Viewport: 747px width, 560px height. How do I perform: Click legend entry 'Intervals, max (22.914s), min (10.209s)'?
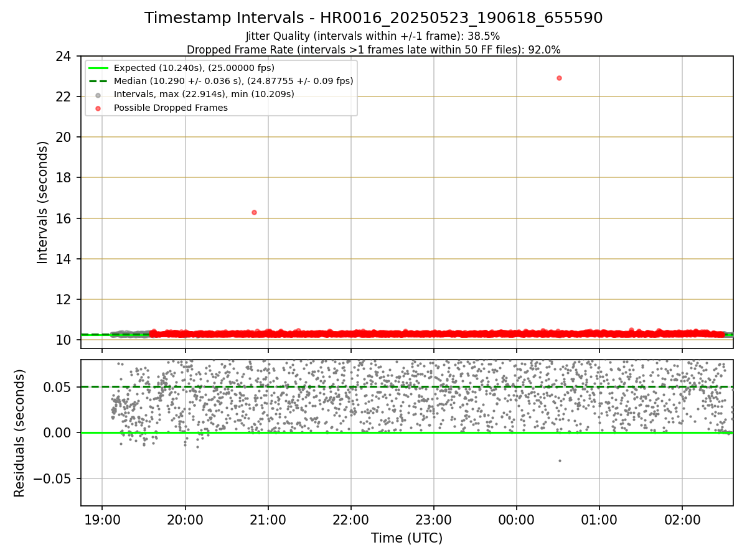204,95
